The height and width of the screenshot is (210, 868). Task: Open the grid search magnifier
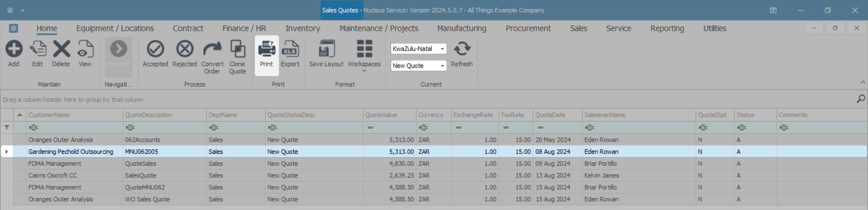[861, 99]
